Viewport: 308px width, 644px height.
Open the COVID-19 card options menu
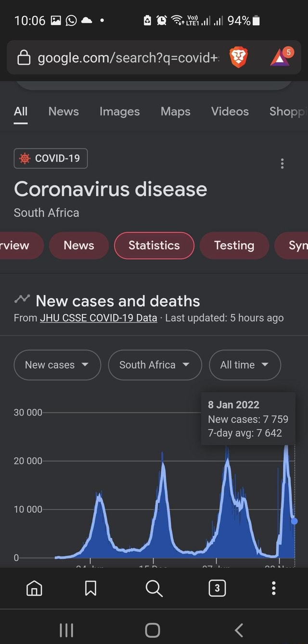[282, 164]
